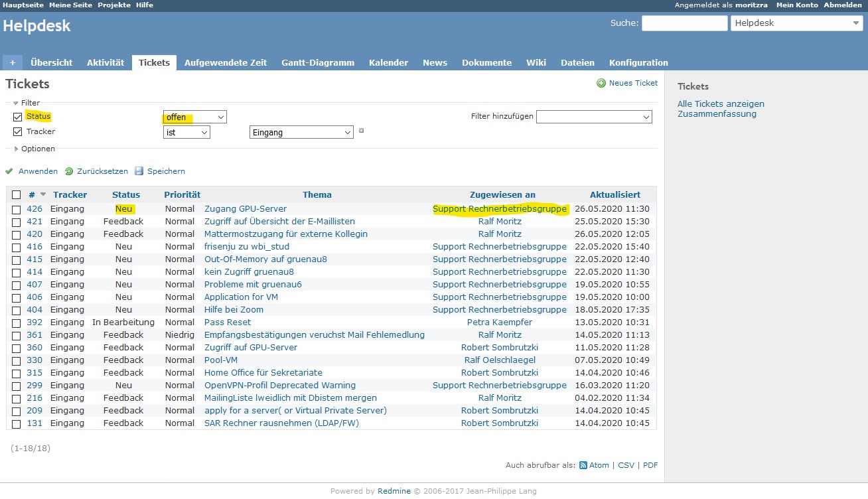Open ticket Zugang GPU-Server
Screen dimensions: 868x499
tap(245, 209)
